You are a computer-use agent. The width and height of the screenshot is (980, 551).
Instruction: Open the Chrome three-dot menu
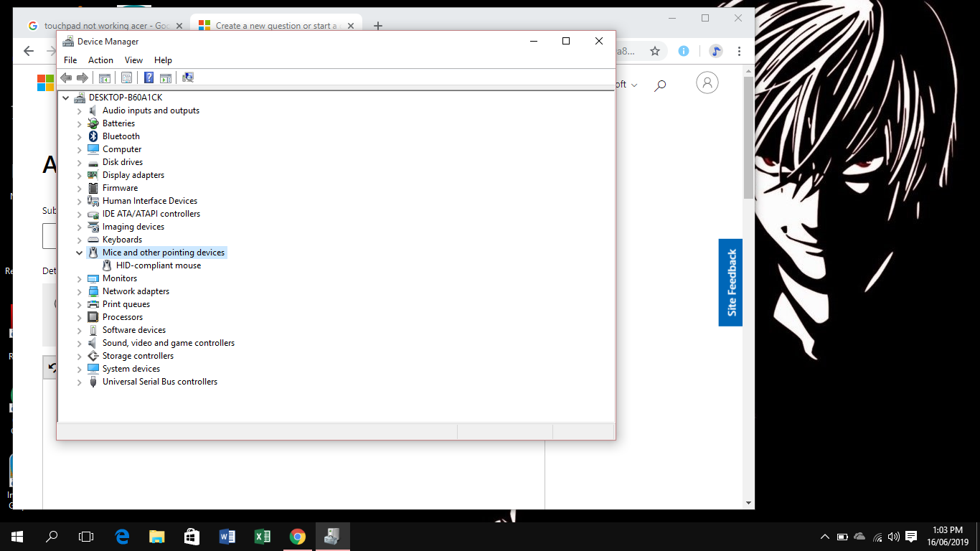pyautogui.click(x=739, y=51)
